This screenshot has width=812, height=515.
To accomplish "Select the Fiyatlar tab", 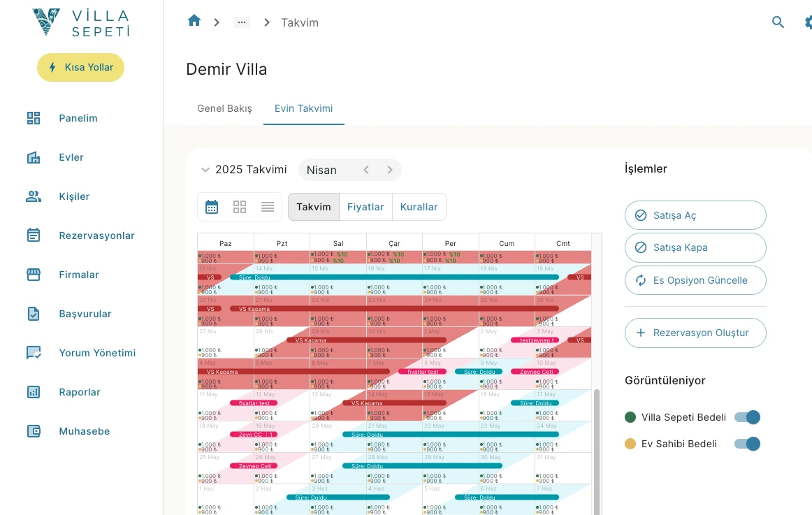I will (365, 207).
